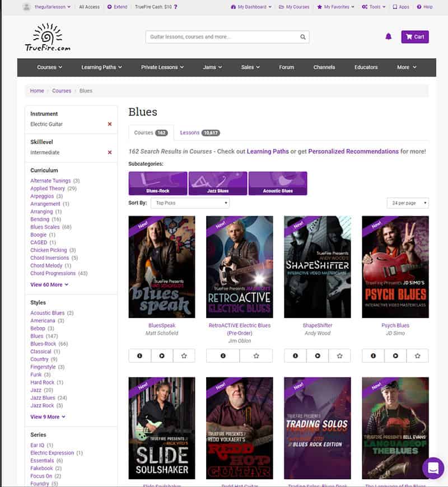Open the notifications bell
448x487 pixels.
coord(388,36)
